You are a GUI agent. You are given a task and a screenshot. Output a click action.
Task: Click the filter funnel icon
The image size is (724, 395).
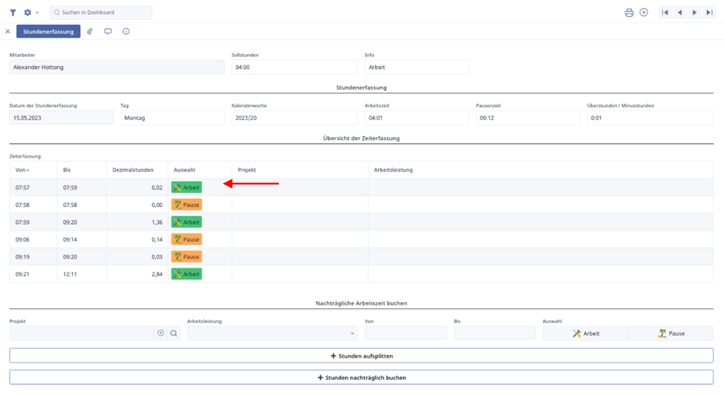13,12
